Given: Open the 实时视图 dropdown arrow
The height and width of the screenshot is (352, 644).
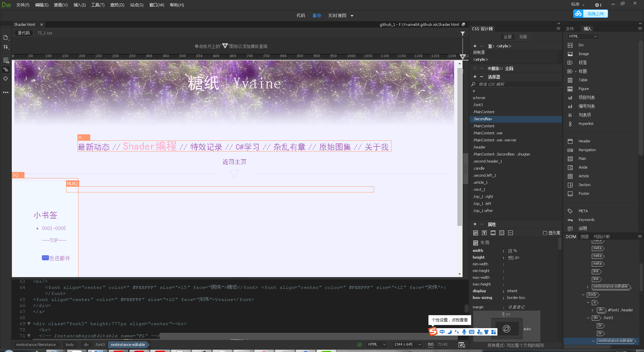Looking at the screenshot, I should pyautogui.click(x=352, y=16).
